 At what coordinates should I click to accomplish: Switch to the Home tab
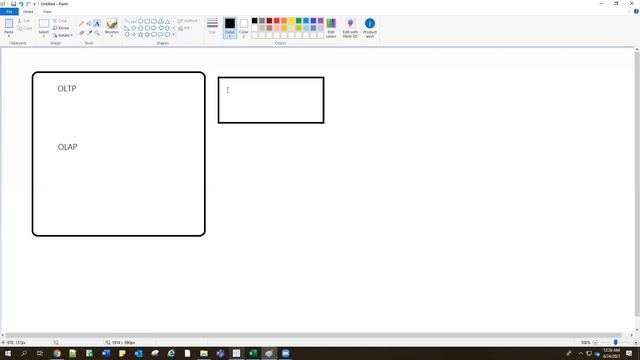tap(28, 11)
